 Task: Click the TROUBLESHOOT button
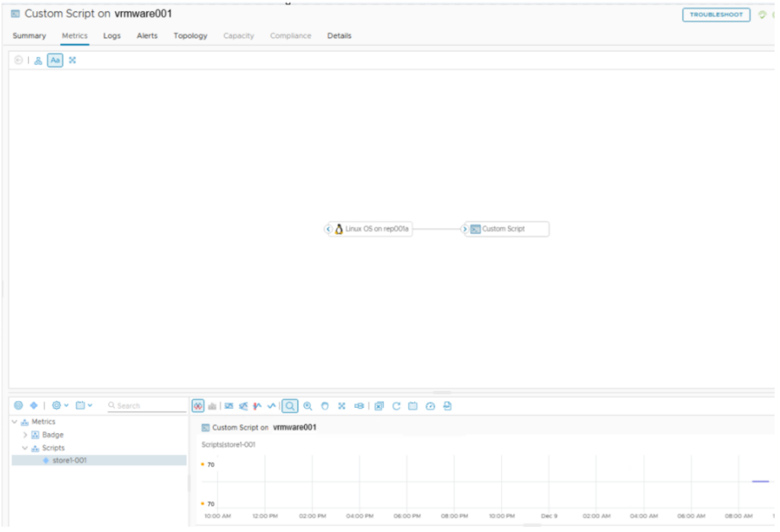click(715, 14)
